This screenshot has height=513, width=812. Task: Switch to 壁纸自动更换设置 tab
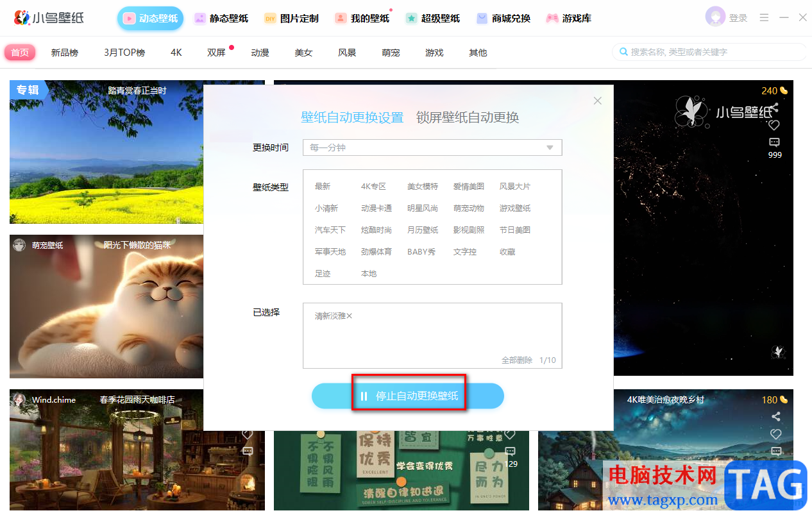point(352,117)
